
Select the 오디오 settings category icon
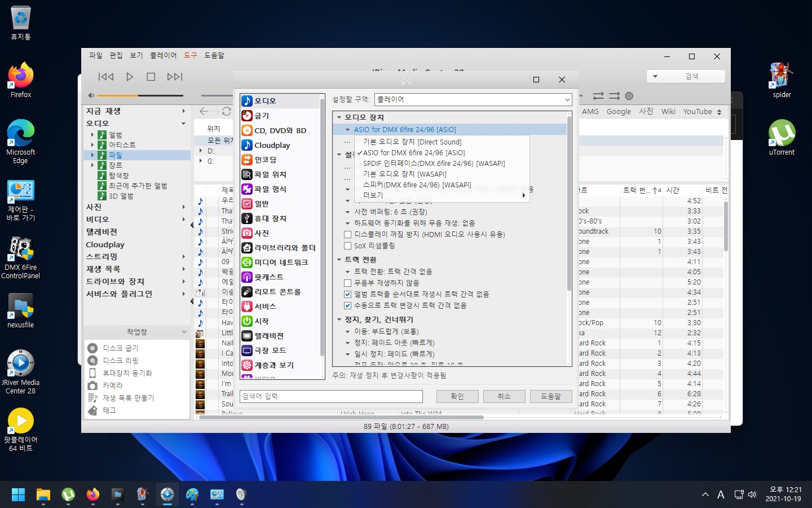(x=246, y=101)
